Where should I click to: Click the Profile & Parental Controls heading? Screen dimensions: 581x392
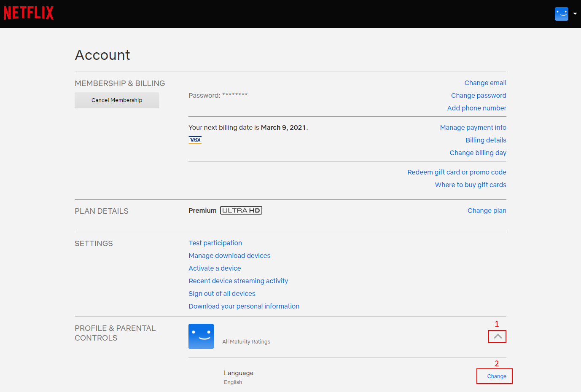tap(115, 333)
